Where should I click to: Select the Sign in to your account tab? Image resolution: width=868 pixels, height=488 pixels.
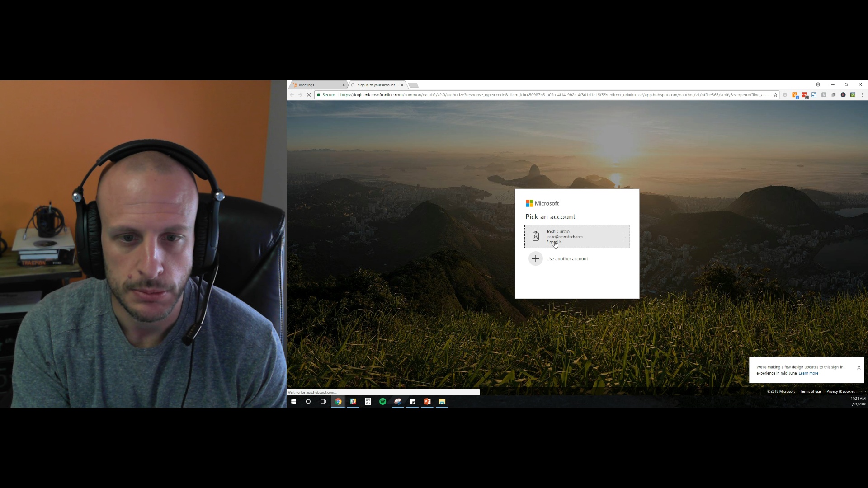377,85
